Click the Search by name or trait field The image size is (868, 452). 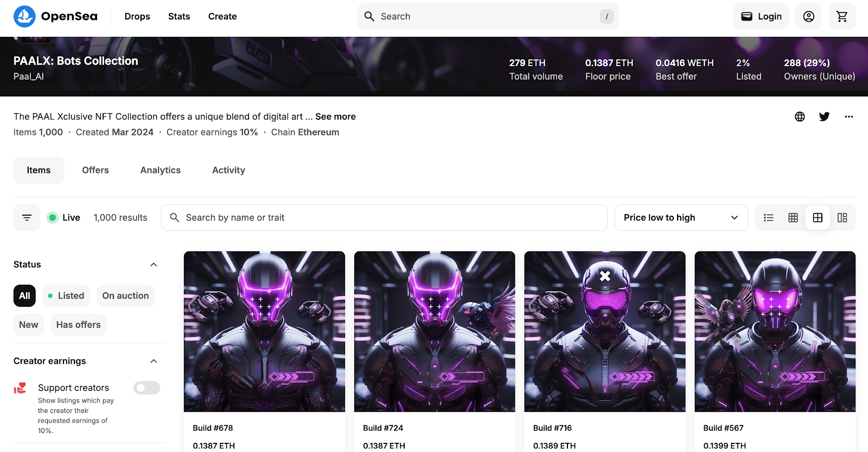[x=384, y=217]
